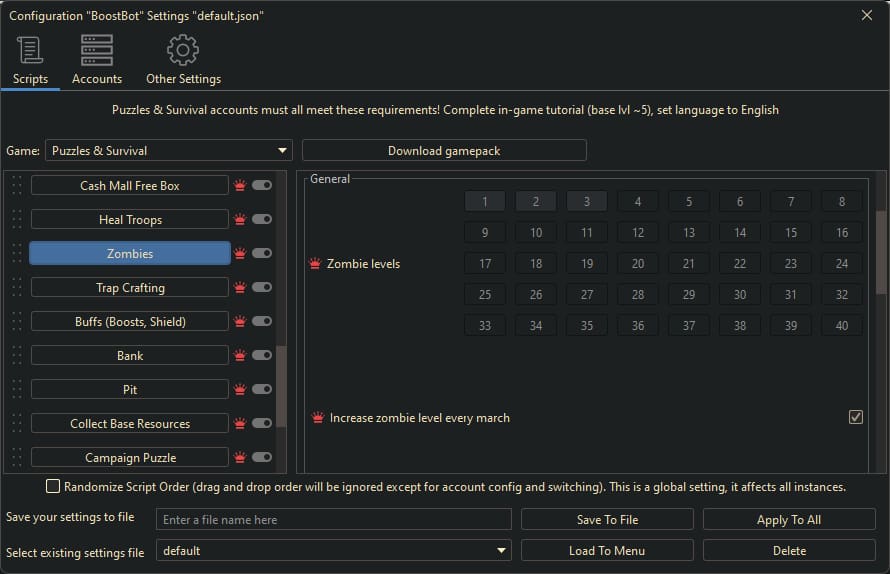Uncheck Increase zombie level every march
Viewport: 890px width, 574px height.
pyautogui.click(x=856, y=417)
